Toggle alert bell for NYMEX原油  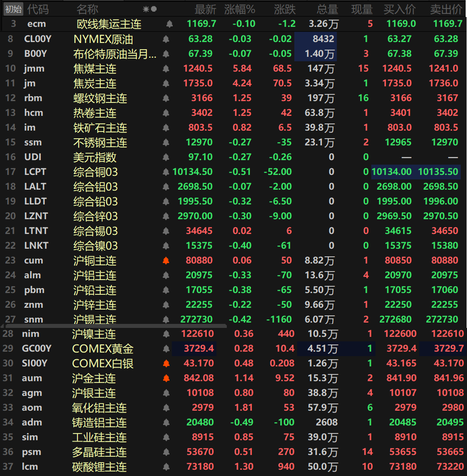pos(166,39)
